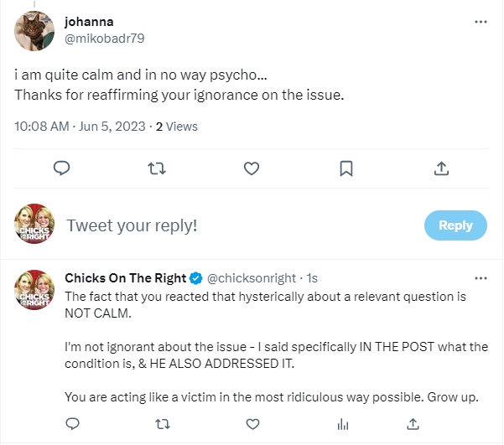Screen dimensions: 504x445
Task: Like johanna's tweet with heart icon
Action: coord(251,168)
